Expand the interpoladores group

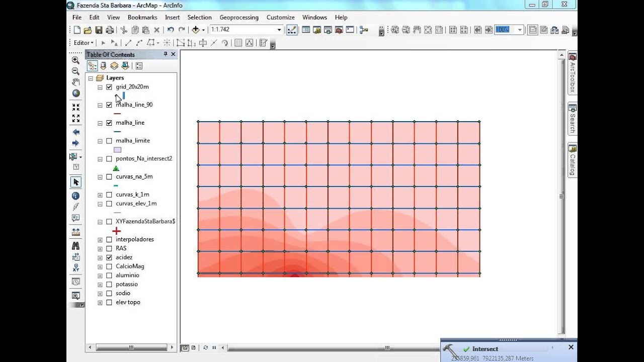click(100, 240)
